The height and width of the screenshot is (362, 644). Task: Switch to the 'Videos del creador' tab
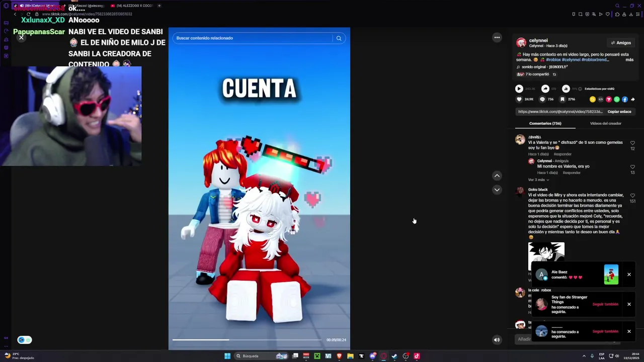point(605,123)
